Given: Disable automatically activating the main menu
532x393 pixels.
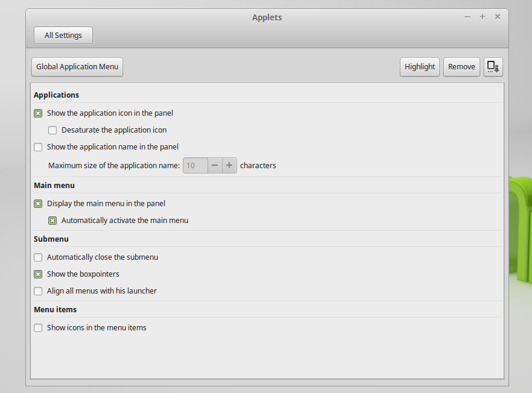Looking at the screenshot, I should tap(52, 220).
